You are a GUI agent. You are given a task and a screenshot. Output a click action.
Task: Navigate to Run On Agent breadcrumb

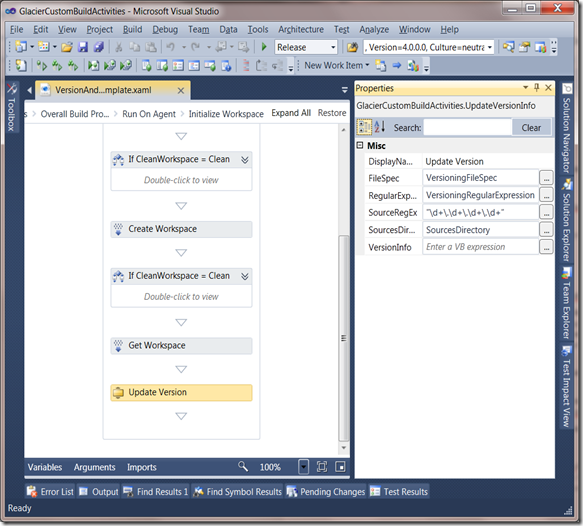point(149,114)
